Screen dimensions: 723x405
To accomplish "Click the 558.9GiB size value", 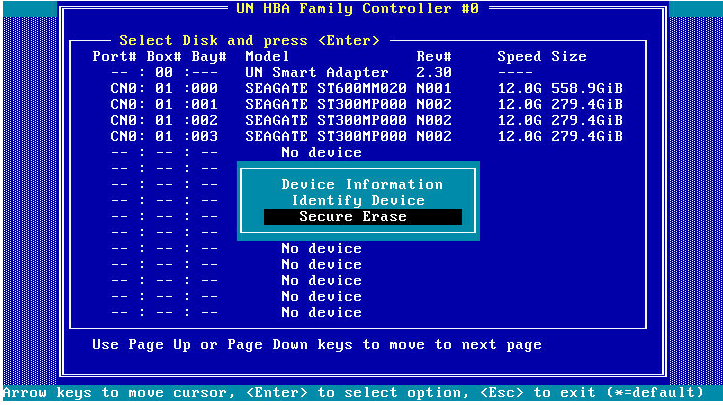I will (x=587, y=89).
